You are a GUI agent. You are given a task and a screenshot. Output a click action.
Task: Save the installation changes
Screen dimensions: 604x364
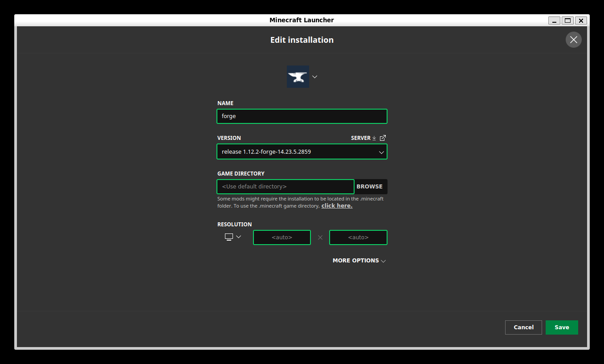coord(562,327)
